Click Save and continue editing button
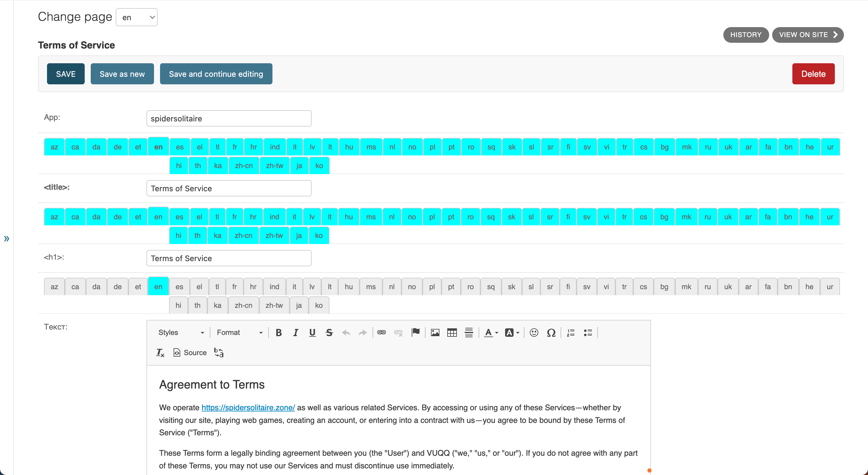The image size is (868, 475). point(216,74)
